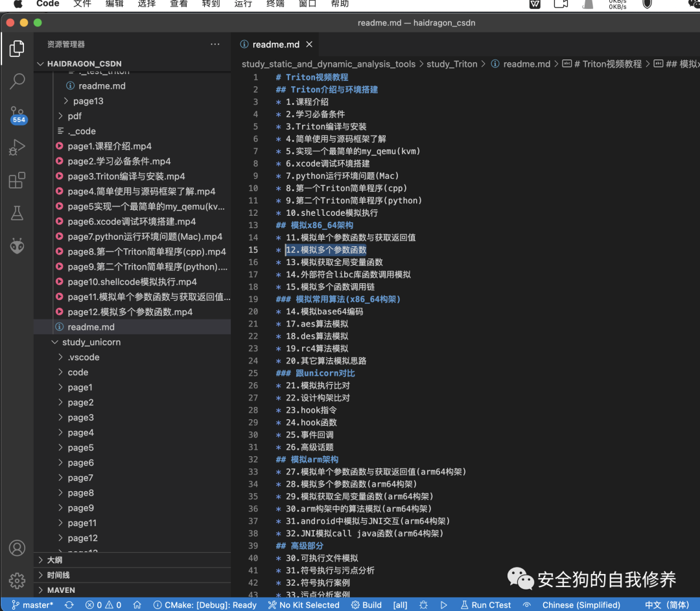Click the master* git branch indicator
700x611 pixels.
[32, 605]
